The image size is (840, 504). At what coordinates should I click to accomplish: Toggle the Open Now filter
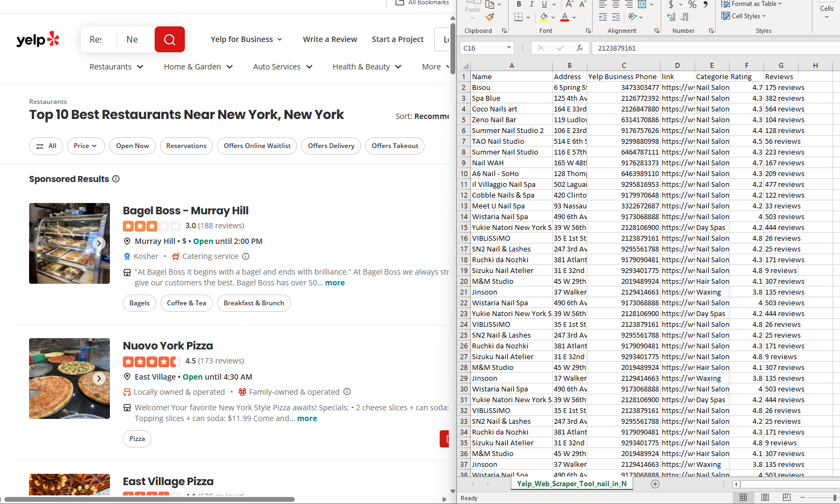click(133, 146)
